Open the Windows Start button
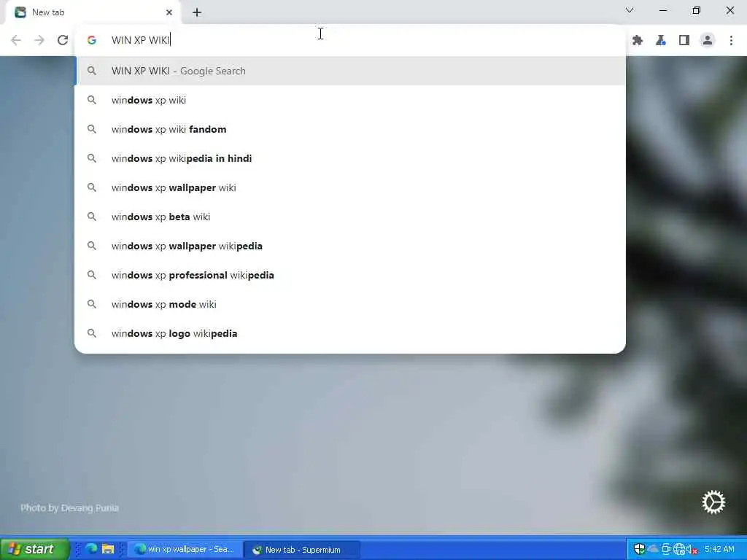The width and height of the screenshot is (747, 560). tap(34, 549)
